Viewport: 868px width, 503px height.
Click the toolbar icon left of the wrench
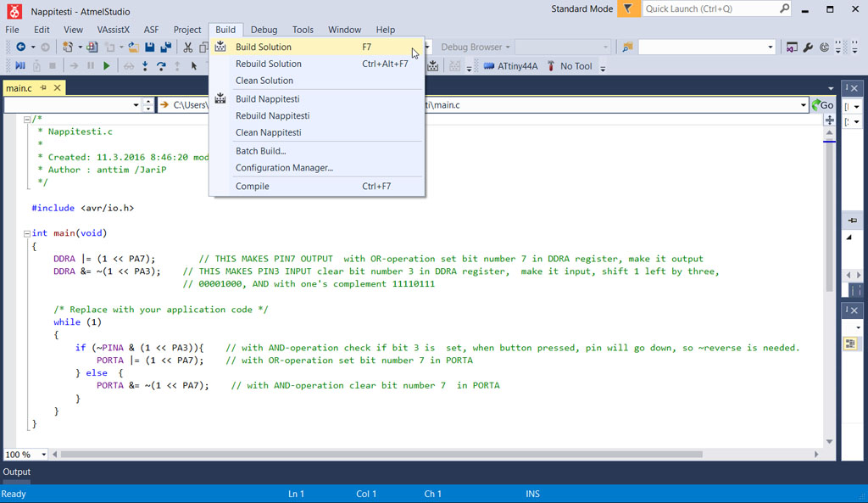coord(792,48)
